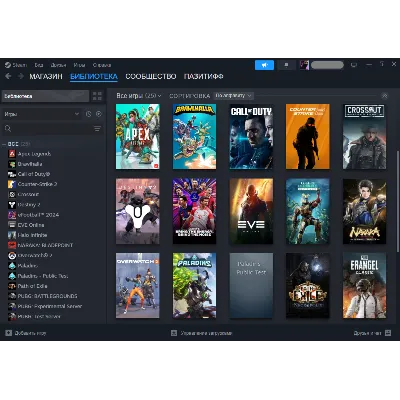Click the back navigation arrow
Viewport: 400px width, 400px height.
[x=8, y=76]
